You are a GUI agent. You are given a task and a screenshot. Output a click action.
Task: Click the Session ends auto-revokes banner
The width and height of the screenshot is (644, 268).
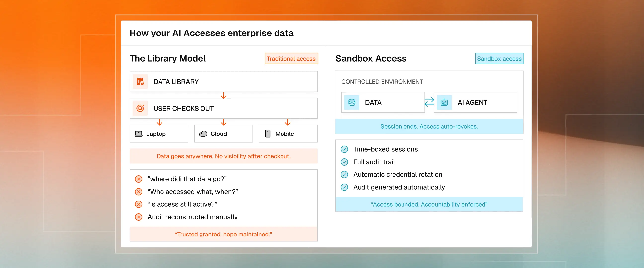(x=429, y=127)
